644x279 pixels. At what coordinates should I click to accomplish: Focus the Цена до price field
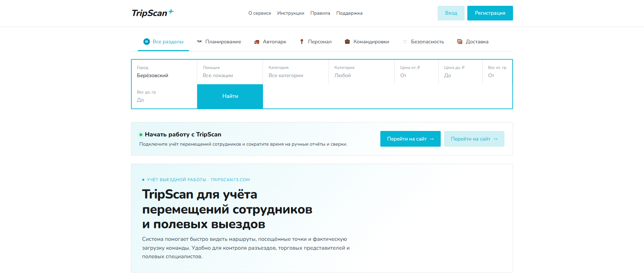click(460, 72)
